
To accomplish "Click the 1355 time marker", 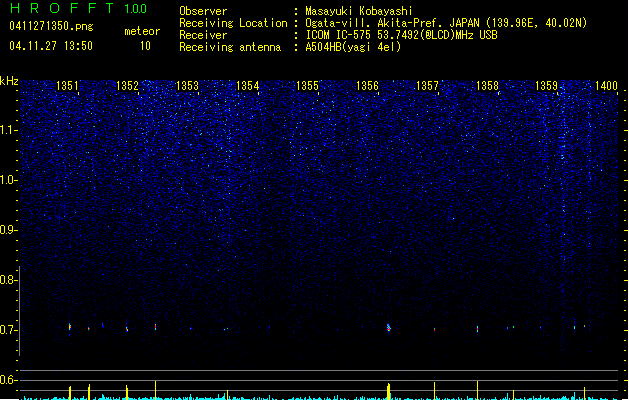I will 307,86.
